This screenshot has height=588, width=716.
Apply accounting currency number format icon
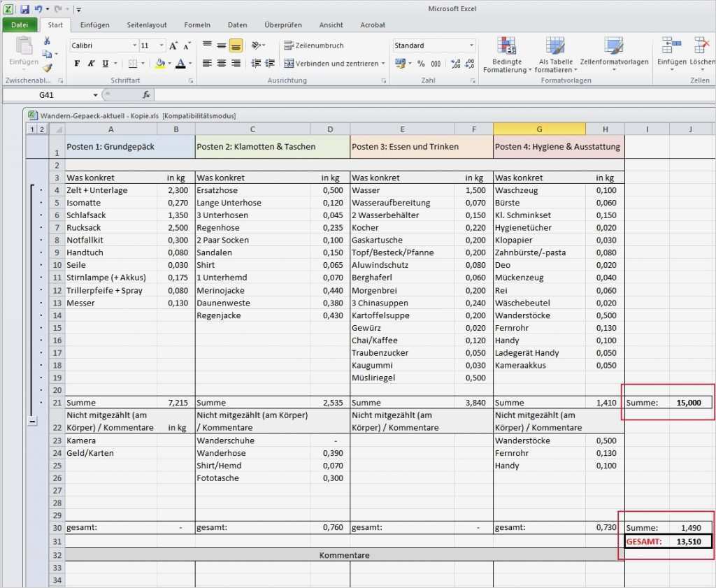click(x=401, y=64)
